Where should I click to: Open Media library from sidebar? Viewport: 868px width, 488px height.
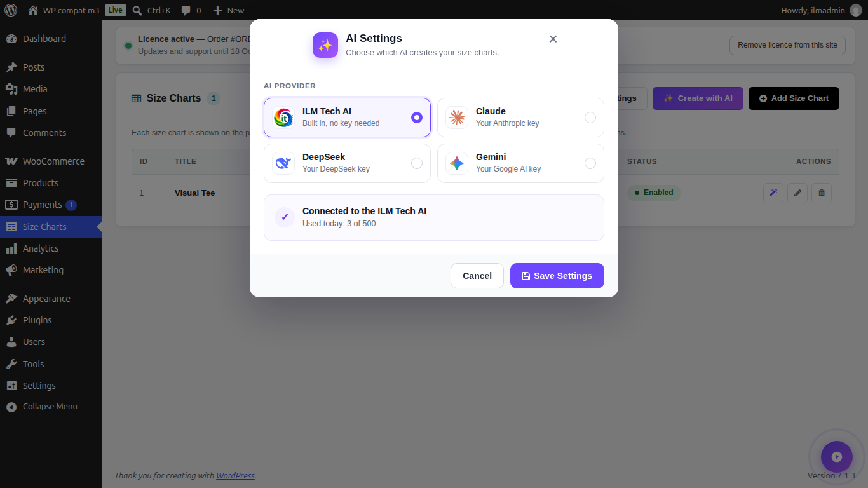(x=51, y=89)
